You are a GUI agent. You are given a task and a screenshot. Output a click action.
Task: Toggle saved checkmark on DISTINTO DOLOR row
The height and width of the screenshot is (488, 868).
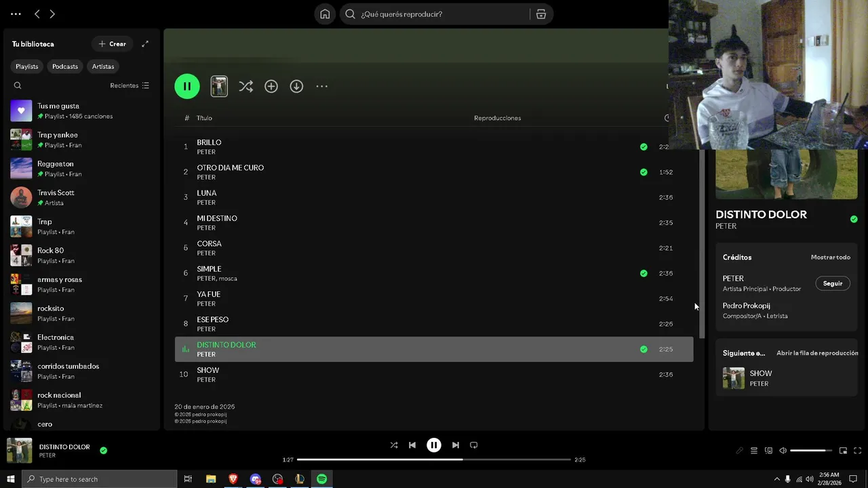click(644, 349)
